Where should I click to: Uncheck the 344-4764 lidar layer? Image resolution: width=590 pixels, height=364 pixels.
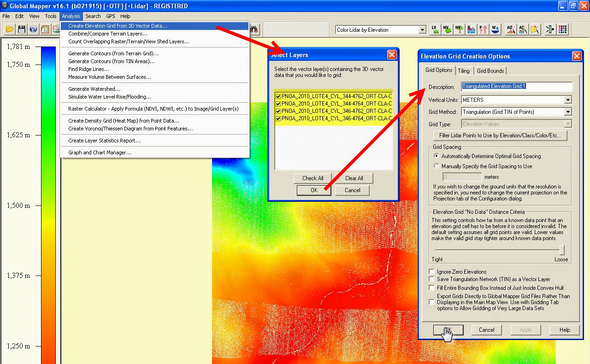click(278, 104)
